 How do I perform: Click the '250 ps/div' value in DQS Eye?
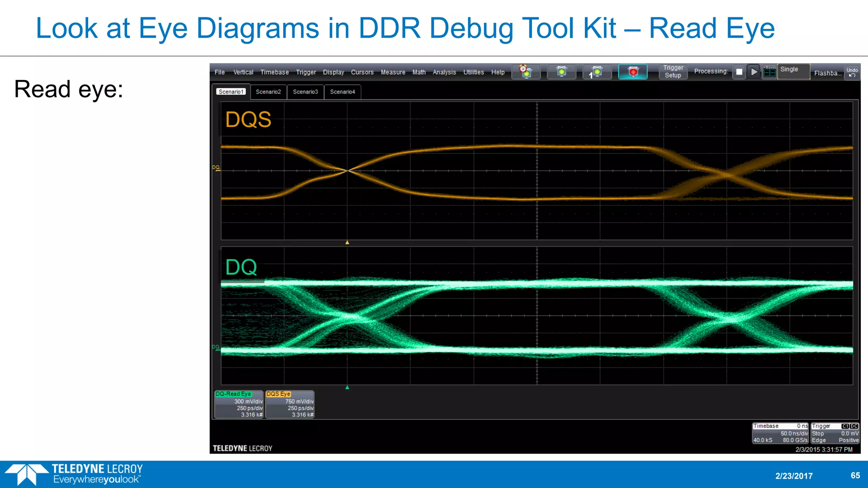(x=300, y=408)
